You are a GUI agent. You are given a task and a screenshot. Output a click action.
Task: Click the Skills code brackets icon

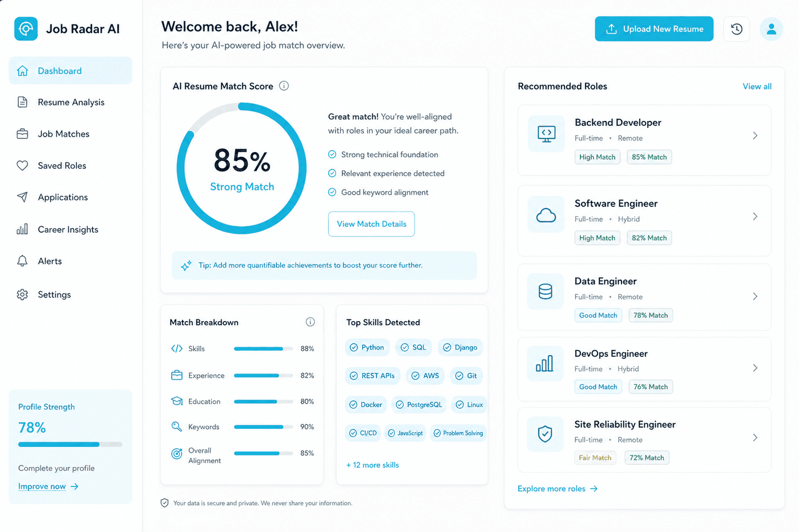(177, 348)
